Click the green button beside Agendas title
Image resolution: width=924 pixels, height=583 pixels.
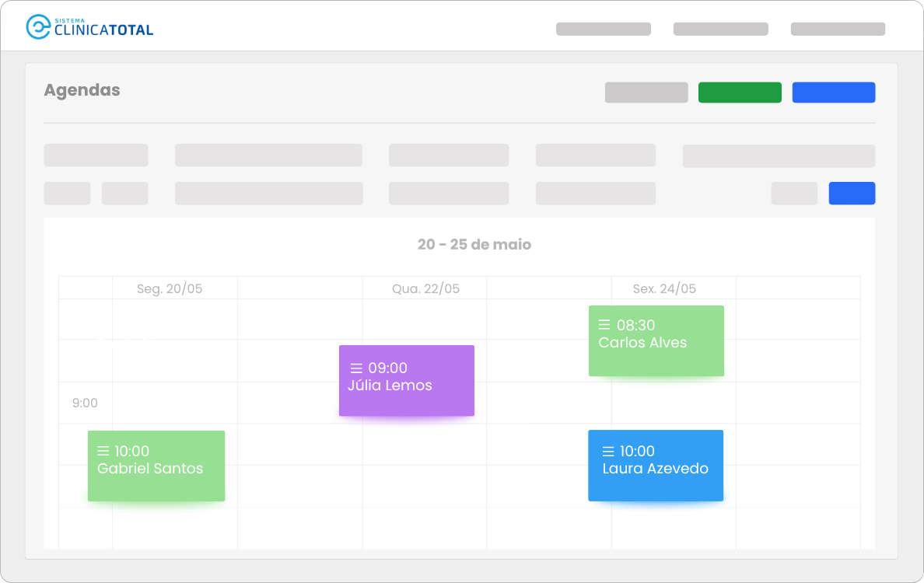tap(740, 93)
